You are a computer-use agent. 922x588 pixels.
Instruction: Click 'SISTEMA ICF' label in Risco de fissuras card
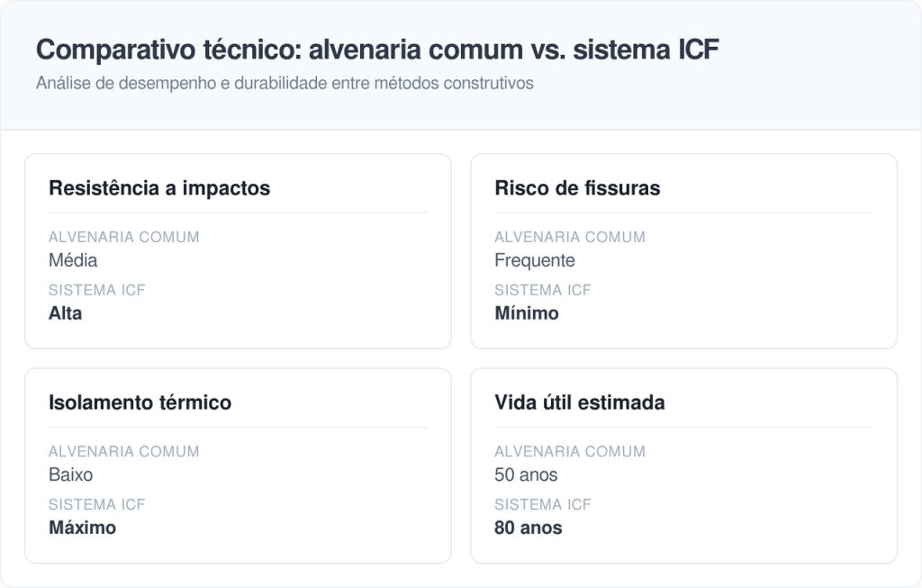(543, 290)
